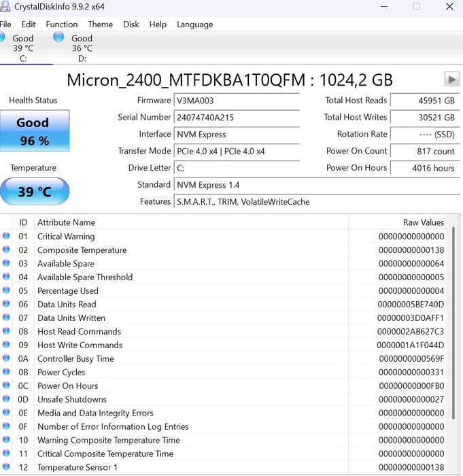Click raw value 0000002AB627C3
The image size is (463, 476).
411,332
